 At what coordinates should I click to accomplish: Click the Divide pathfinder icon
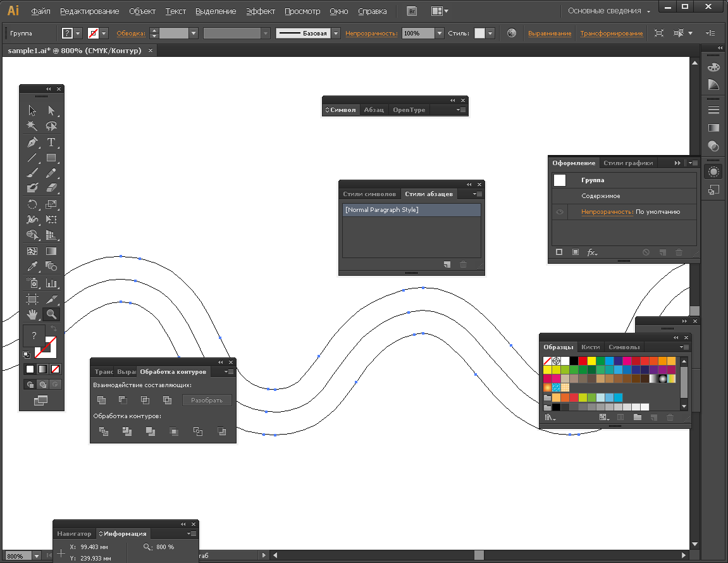[x=103, y=431]
